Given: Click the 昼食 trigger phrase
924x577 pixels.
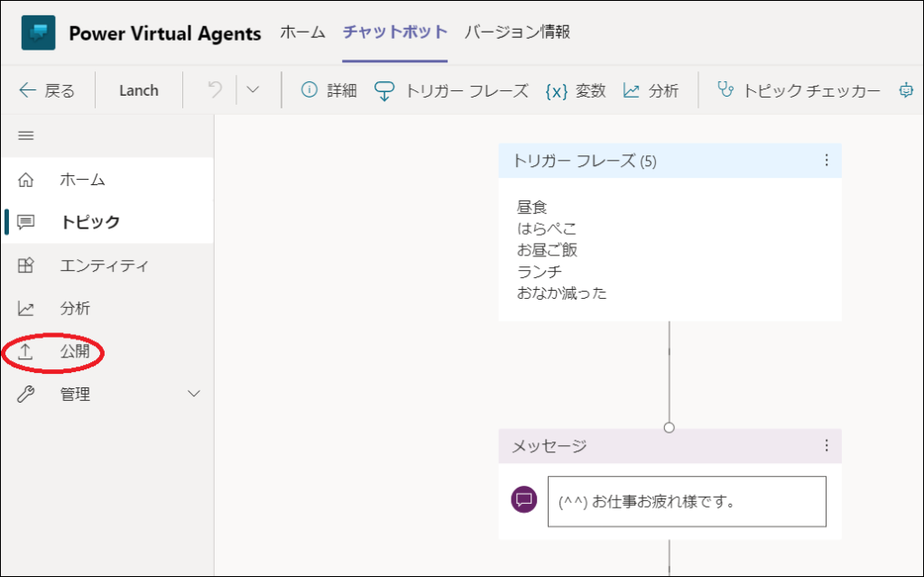Looking at the screenshot, I should (531, 207).
